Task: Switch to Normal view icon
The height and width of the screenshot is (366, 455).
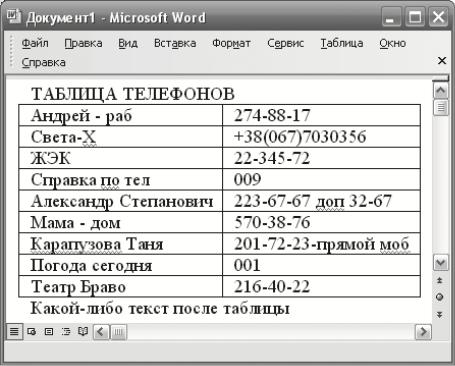Action: [14, 331]
